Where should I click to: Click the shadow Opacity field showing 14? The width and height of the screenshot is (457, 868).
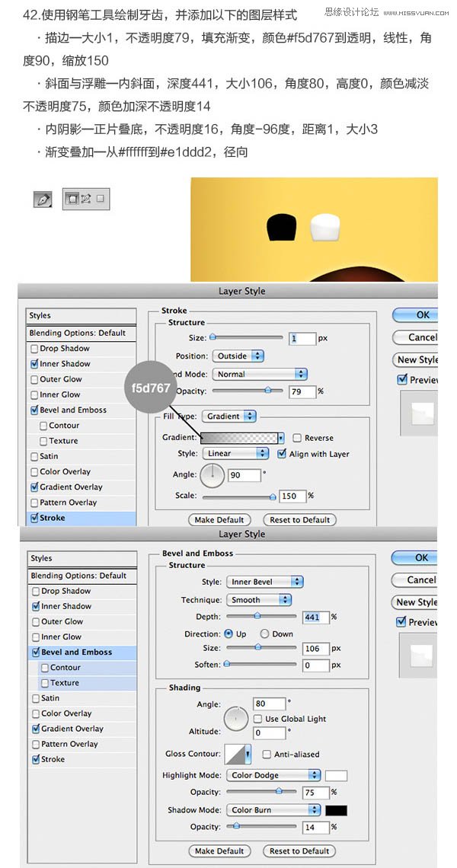(316, 828)
